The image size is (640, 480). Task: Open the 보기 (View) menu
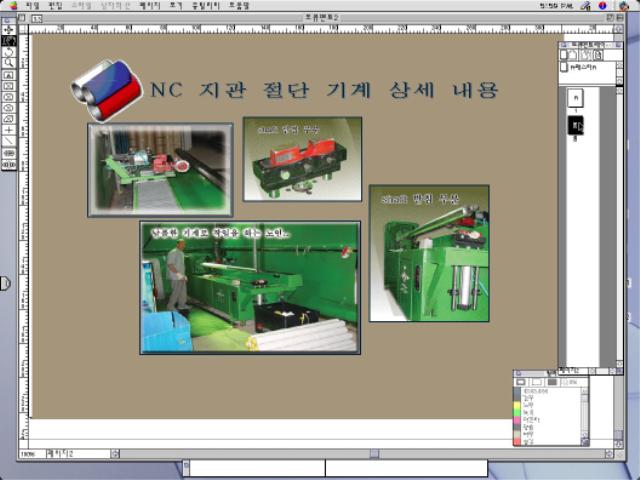176,5
